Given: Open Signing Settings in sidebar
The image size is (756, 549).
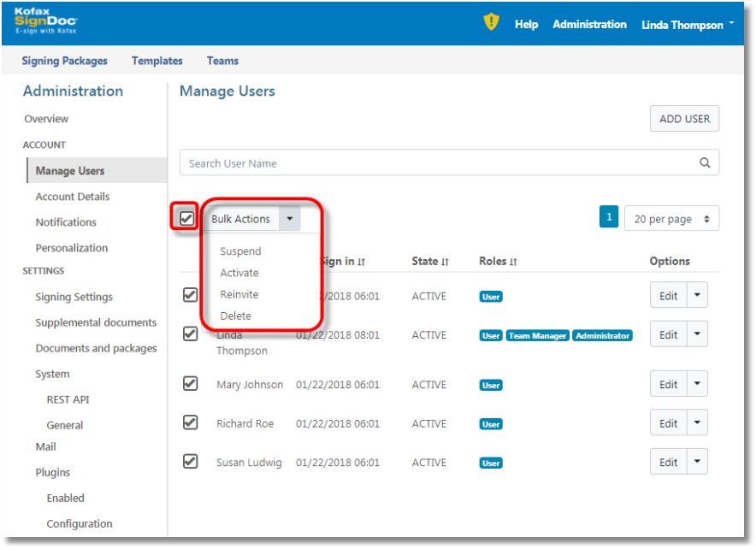Looking at the screenshot, I should (74, 297).
